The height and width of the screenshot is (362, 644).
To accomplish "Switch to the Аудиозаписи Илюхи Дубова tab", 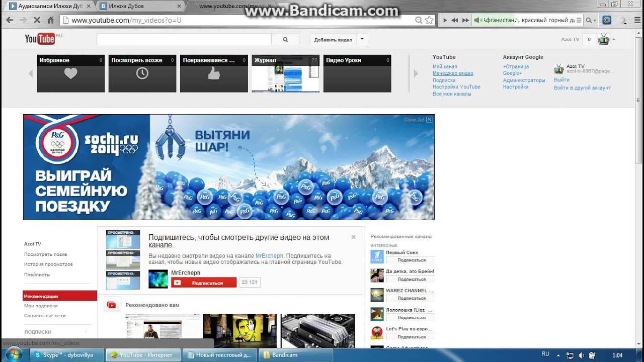I will click(48, 6).
